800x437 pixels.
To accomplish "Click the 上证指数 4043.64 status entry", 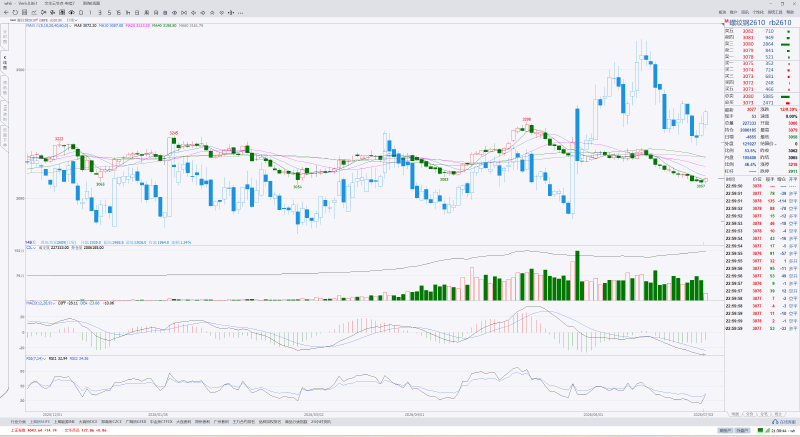I will [x=33, y=430].
